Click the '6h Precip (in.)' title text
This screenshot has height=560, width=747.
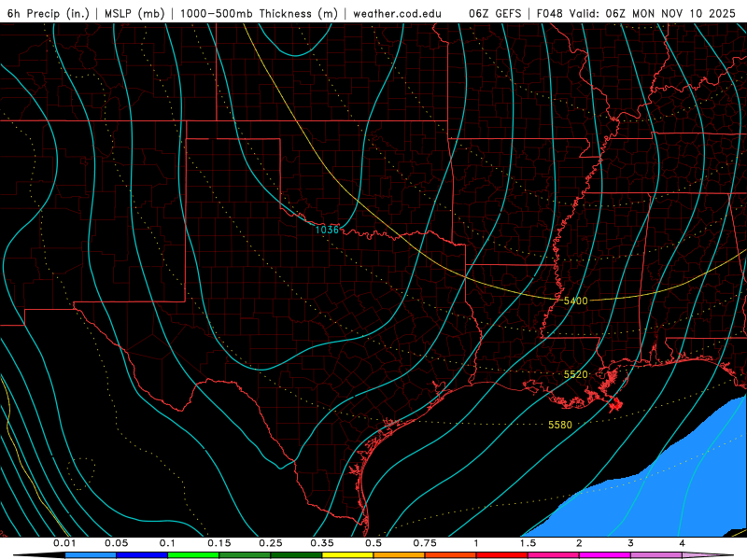(x=49, y=13)
